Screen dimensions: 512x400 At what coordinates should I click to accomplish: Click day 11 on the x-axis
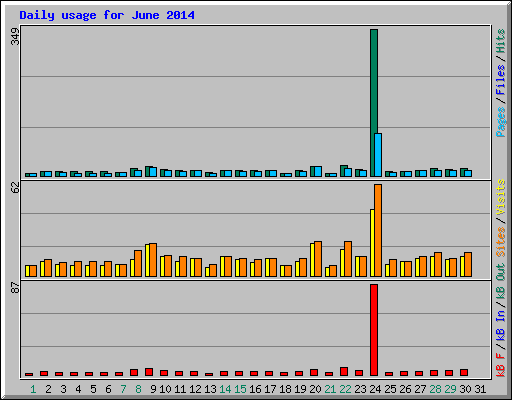pyautogui.click(x=180, y=389)
